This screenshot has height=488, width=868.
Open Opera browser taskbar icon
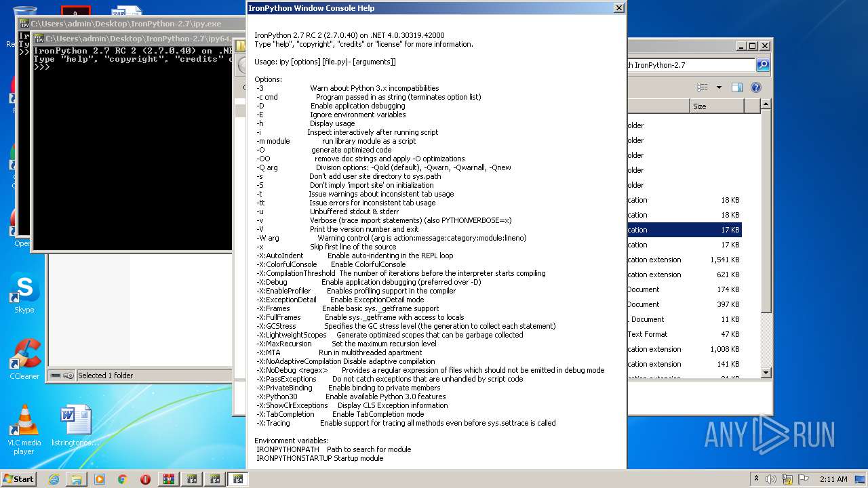coord(146,479)
